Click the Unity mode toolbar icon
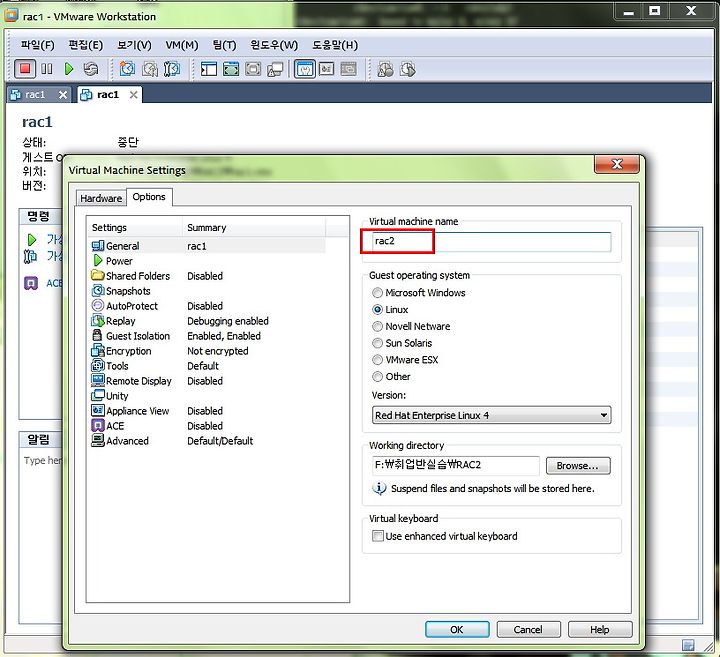 tap(275, 69)
